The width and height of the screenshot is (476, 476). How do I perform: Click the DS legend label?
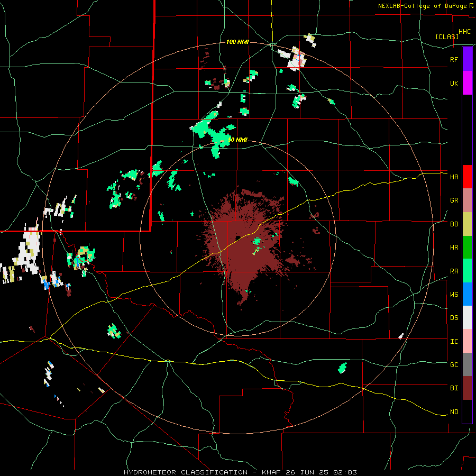tap(454, 318)
